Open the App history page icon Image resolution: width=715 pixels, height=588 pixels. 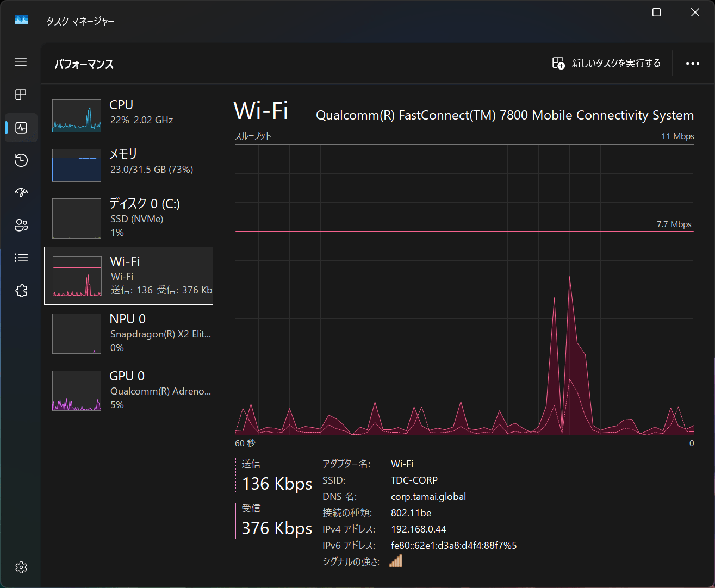(21, 160)
